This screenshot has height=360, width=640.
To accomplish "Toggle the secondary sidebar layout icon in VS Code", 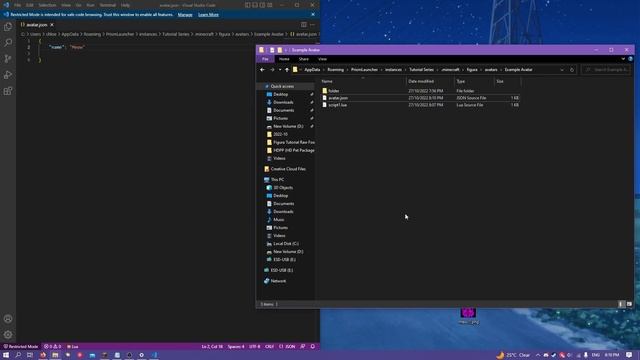I will (262, 5).
